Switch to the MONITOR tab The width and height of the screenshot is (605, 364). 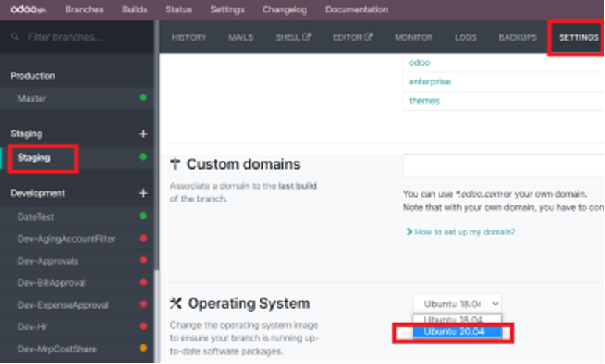click(x=413, y=37)
